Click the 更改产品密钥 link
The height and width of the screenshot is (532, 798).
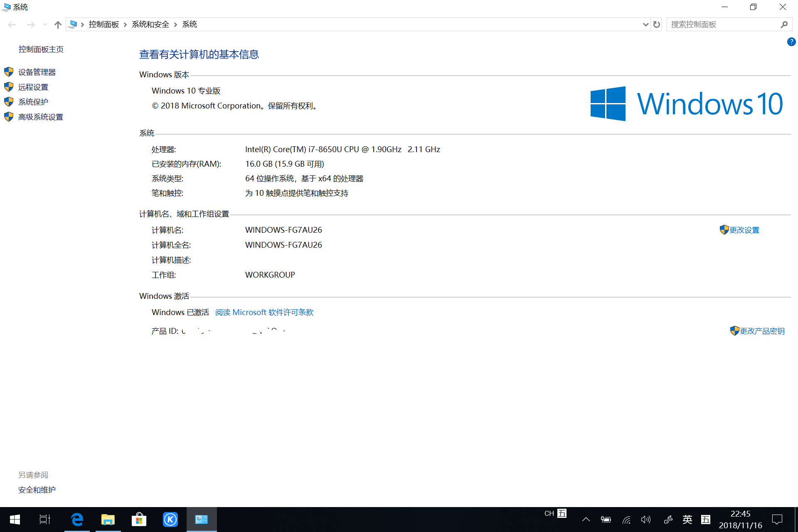pos(762,331)
